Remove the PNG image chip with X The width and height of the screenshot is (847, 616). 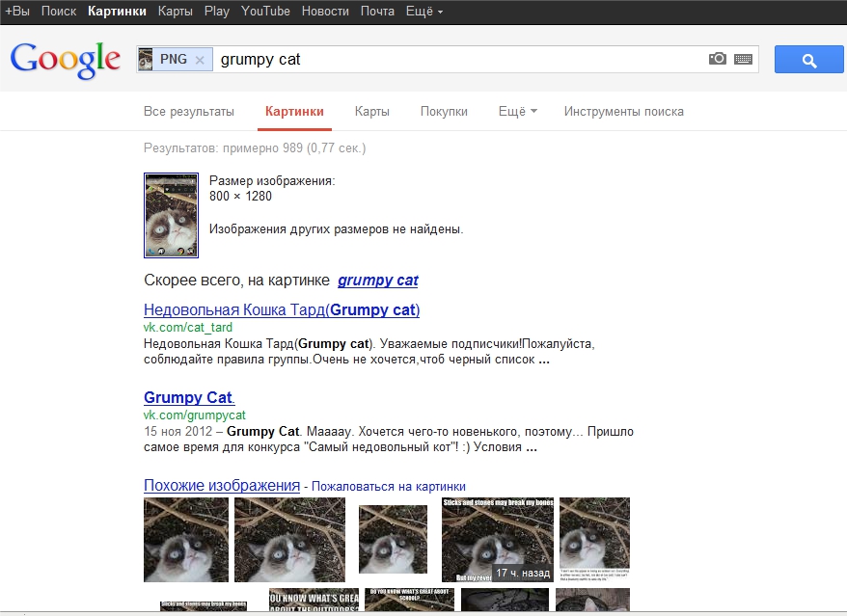coord(200,60)
